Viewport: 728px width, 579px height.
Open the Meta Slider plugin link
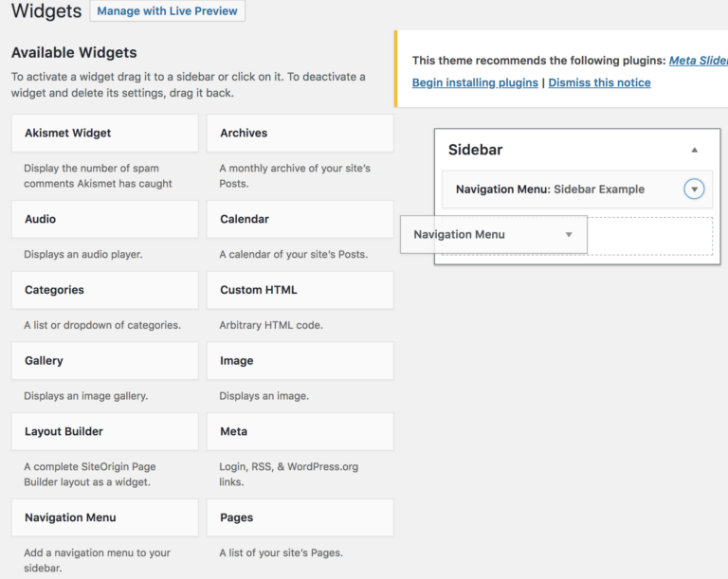698,60
